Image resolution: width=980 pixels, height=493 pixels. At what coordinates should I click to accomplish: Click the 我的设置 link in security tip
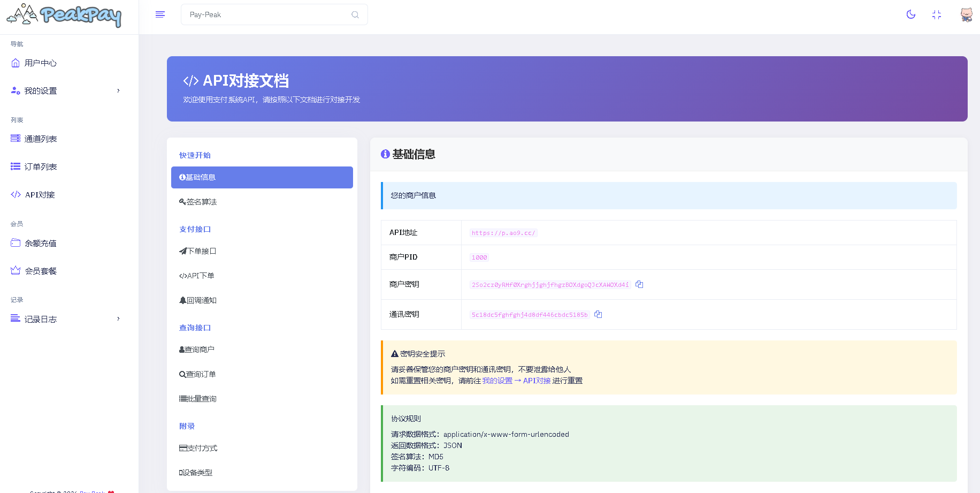tap(496, 381)
